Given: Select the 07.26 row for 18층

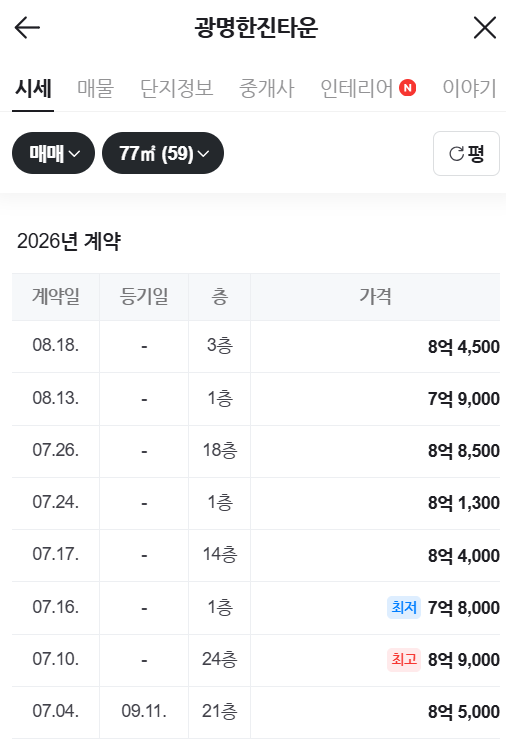Looking at the screenshot, I should [x=256, y=451].
